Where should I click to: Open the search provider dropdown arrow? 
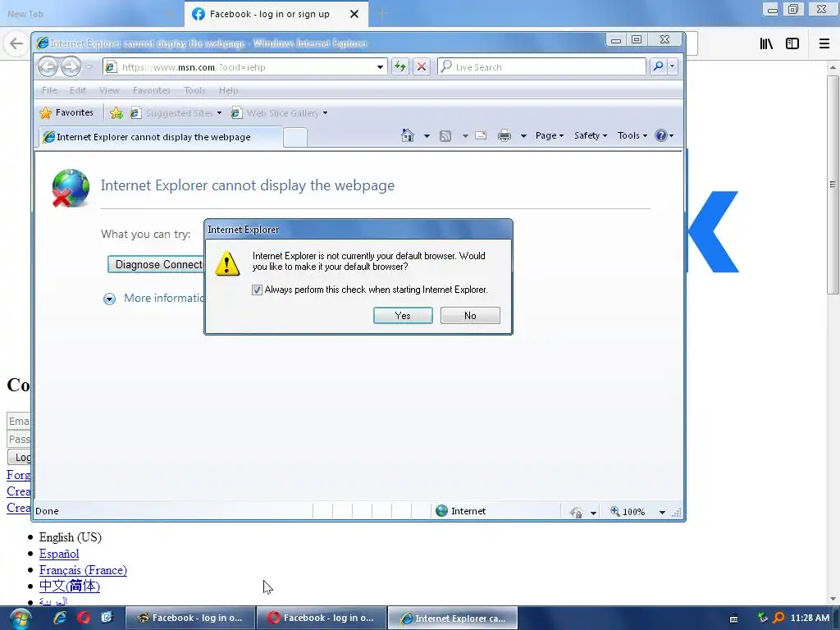(x=672, y=66)
